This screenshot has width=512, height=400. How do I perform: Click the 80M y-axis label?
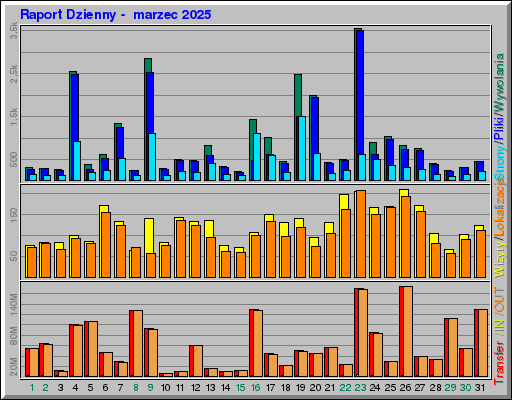pos(14,336)
